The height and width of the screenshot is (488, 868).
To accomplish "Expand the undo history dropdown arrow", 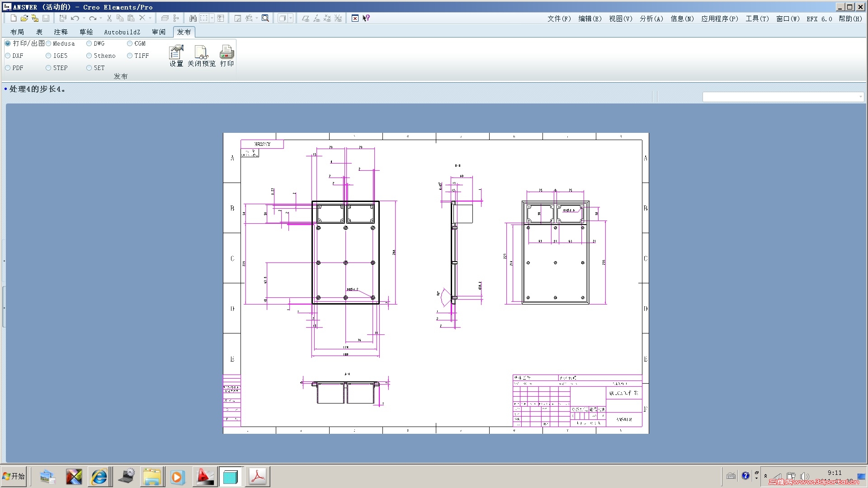I will tap(84, 18).
